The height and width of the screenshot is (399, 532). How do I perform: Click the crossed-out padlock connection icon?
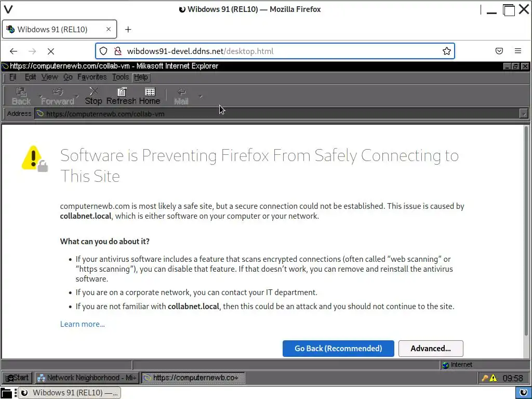coord(118,51)
